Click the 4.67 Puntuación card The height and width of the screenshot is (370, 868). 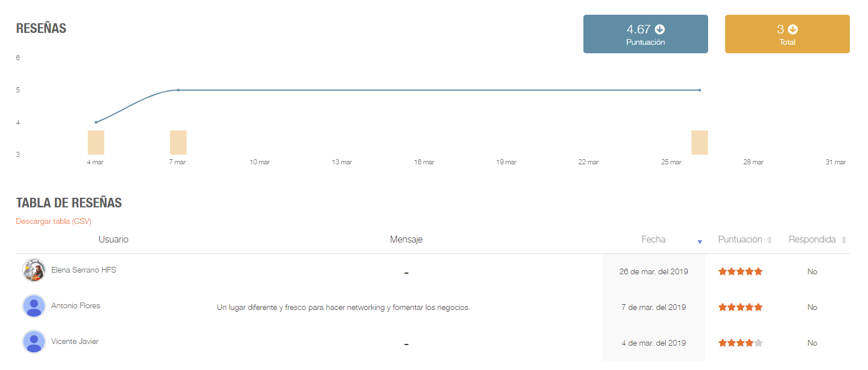coord(646,34)
